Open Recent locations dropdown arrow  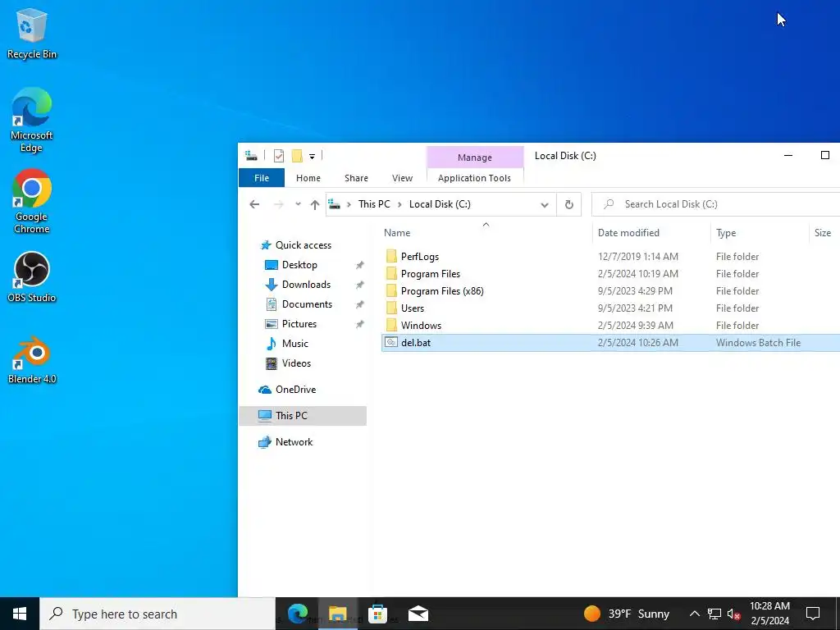coord(298,204)
